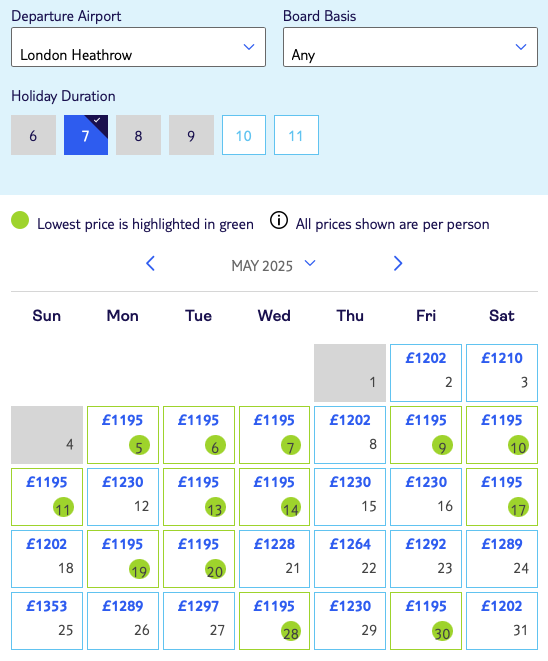Select 10 night holiday duration
This screenshot has width=548, height=661.
[x=244, y=135]
